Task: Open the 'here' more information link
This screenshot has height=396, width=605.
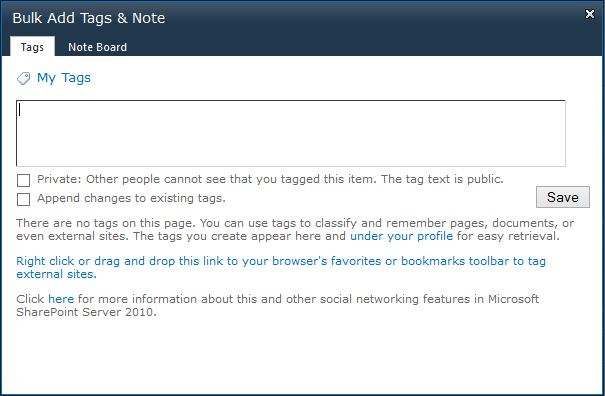Action: (61, 299)
